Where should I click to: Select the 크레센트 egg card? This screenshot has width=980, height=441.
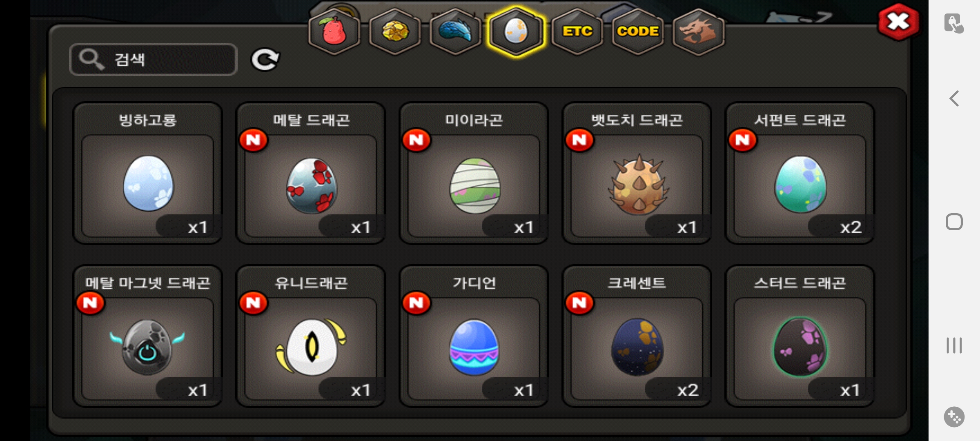637,336
